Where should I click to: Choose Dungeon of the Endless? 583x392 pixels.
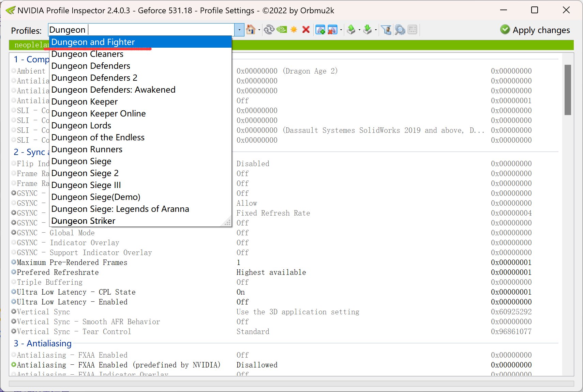click(x=141, y=137)
